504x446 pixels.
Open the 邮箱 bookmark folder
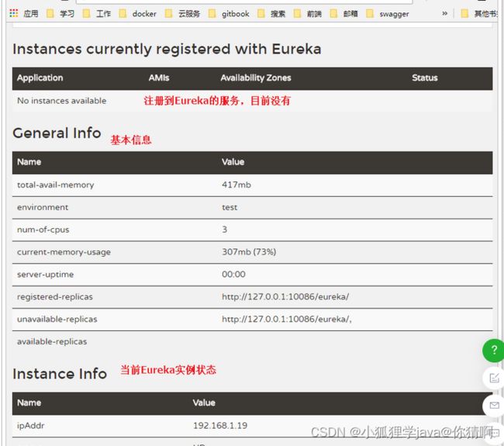coord(344,13)
